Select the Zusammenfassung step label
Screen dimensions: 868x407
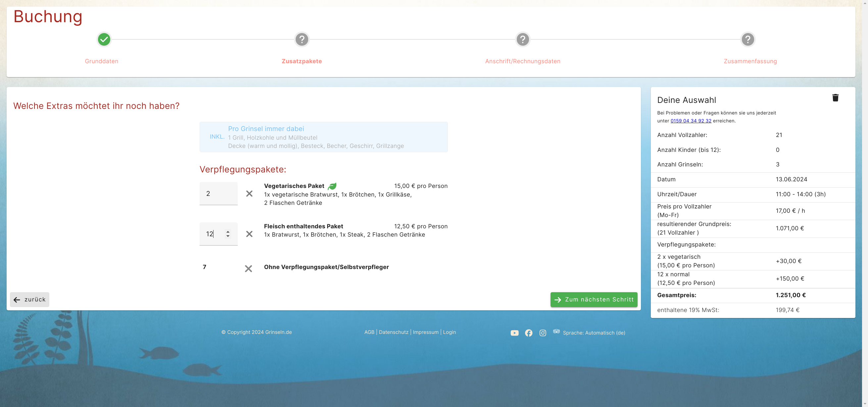(x=750, y=61)
